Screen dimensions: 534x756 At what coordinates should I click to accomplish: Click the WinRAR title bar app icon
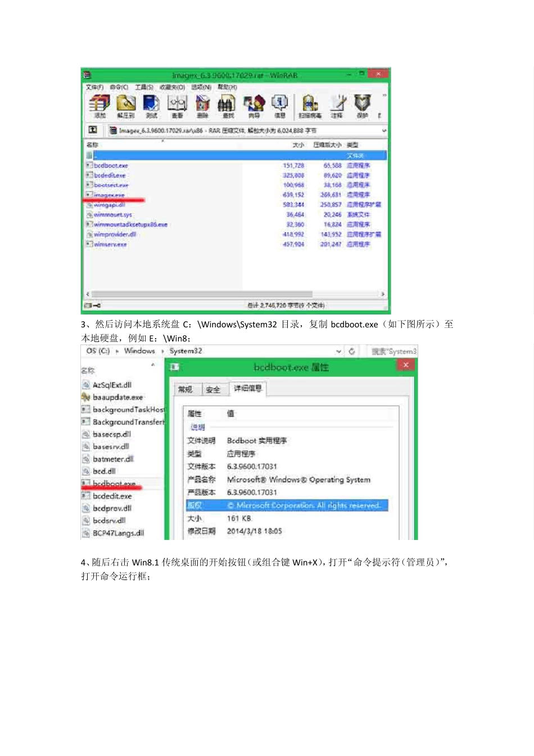pos(87,74)
